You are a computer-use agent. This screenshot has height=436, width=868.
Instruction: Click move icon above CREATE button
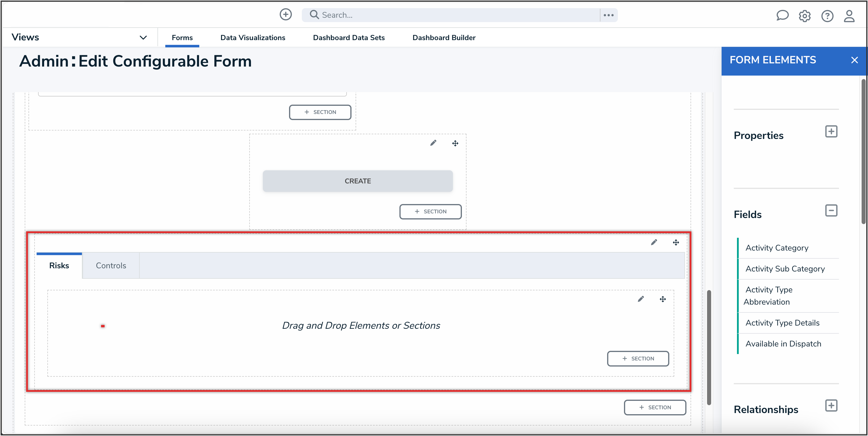tap(455, 143)
